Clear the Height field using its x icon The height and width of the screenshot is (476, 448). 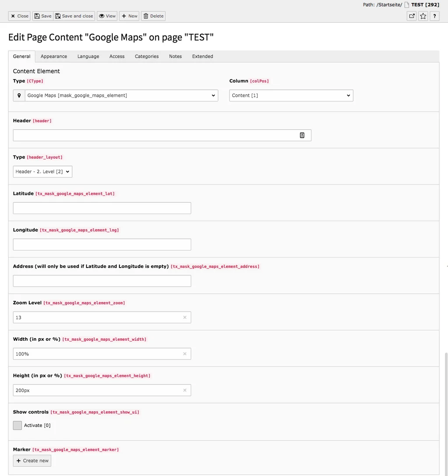point(184,390)
